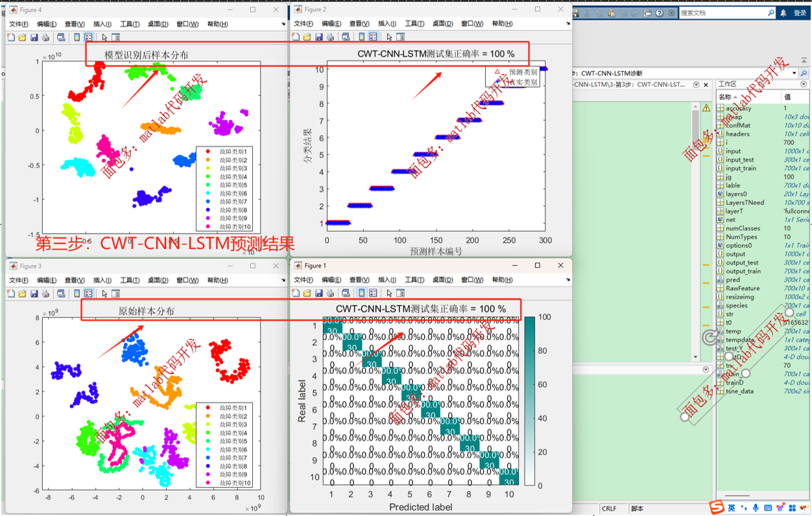
Task: Click the 搜索文档 search documentation field
Action: (721, 12)
